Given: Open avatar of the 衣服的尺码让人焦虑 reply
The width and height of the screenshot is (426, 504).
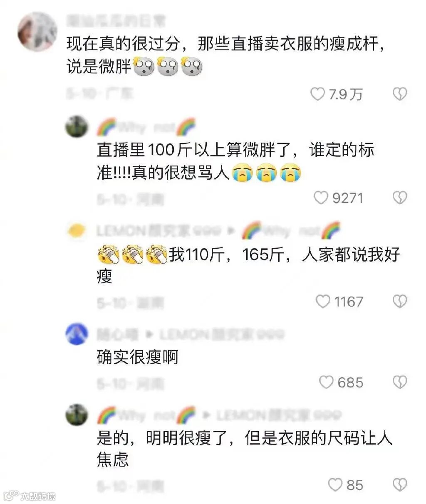Looking at the screenshot, I should (x=77, y=415).
